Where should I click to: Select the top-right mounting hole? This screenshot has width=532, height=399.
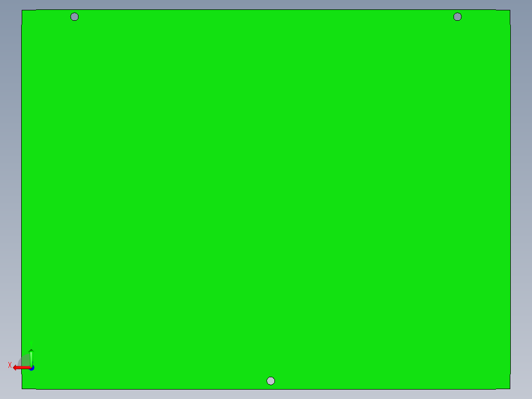click(457, 17)
